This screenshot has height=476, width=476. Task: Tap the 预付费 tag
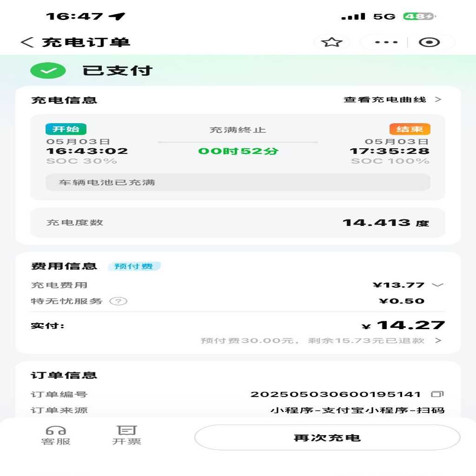pos(134,266)
